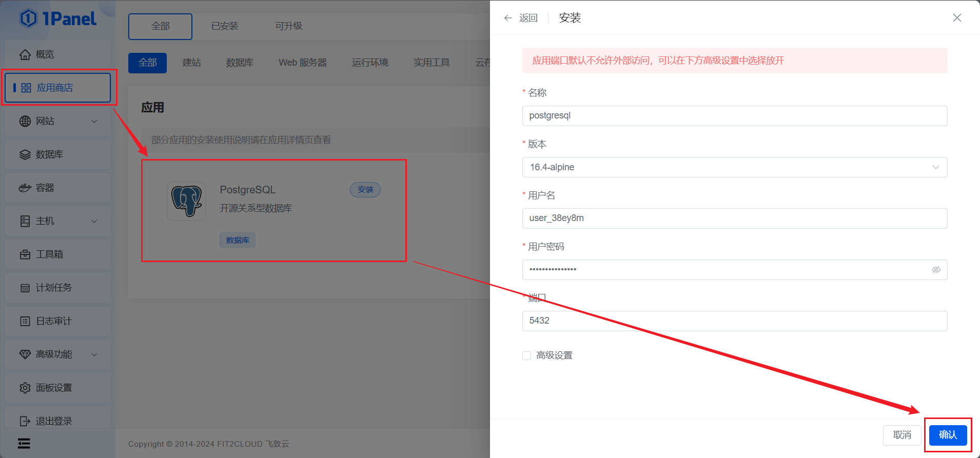Open 日志审计 in the sidebar
The width and height of the screenshot is (980, 458).
click(x=58, y=321)
